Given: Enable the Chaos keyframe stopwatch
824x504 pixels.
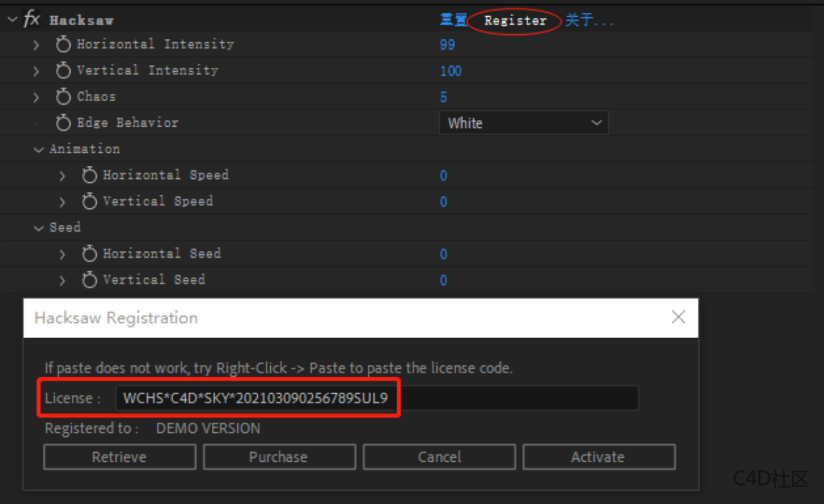Looking at the screenshot, I should click(63, 97).
